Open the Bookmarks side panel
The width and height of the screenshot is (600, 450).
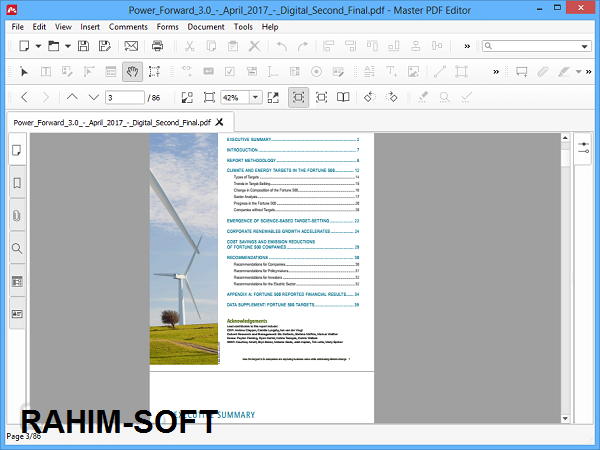coord(16,183)
